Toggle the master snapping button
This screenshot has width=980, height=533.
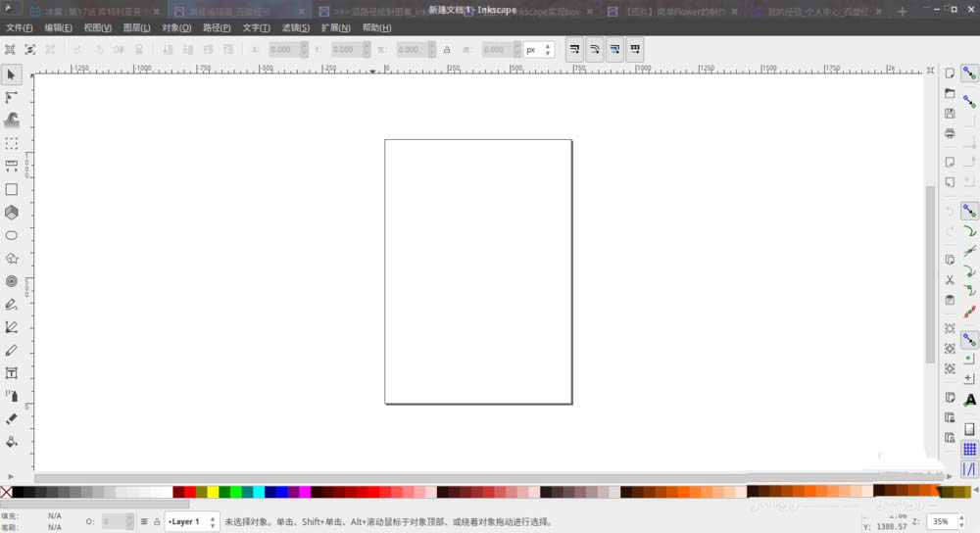click(x=969, y=73)
